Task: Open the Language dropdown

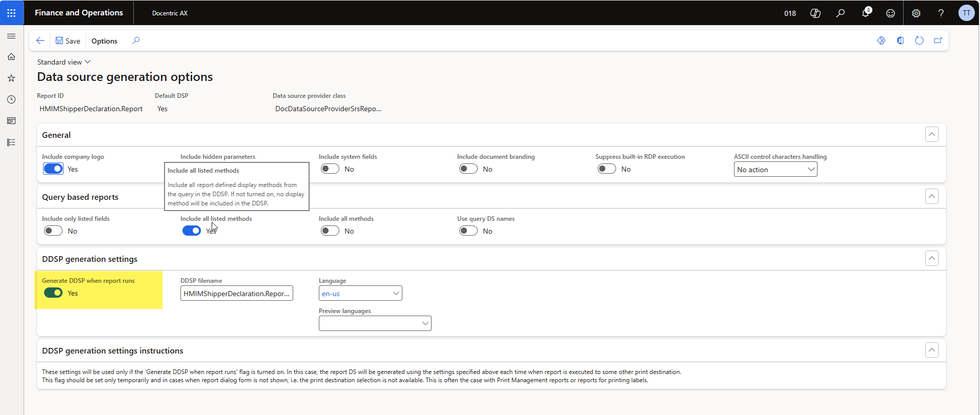Action: point(360,294)
